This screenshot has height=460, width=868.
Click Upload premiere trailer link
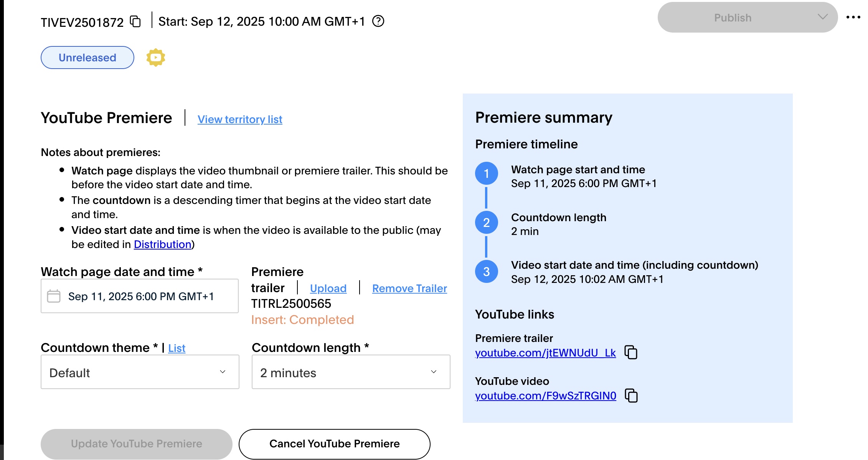(328, 288)
